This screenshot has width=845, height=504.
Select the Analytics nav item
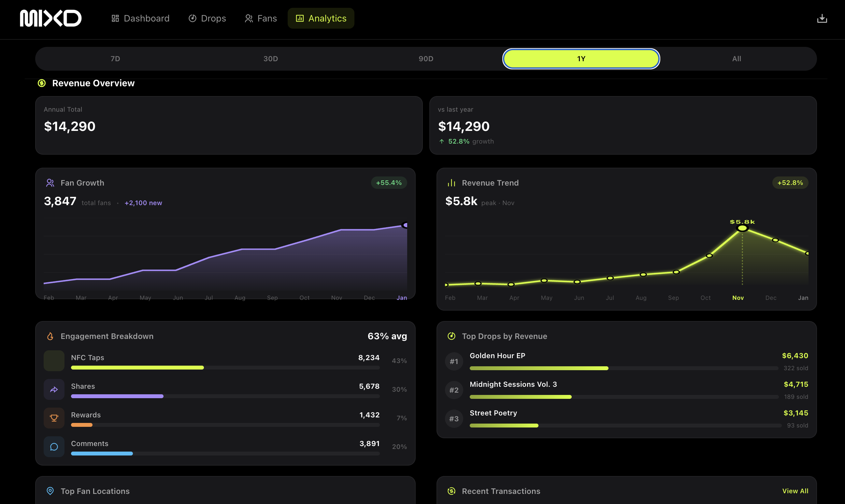click(321, 18)
